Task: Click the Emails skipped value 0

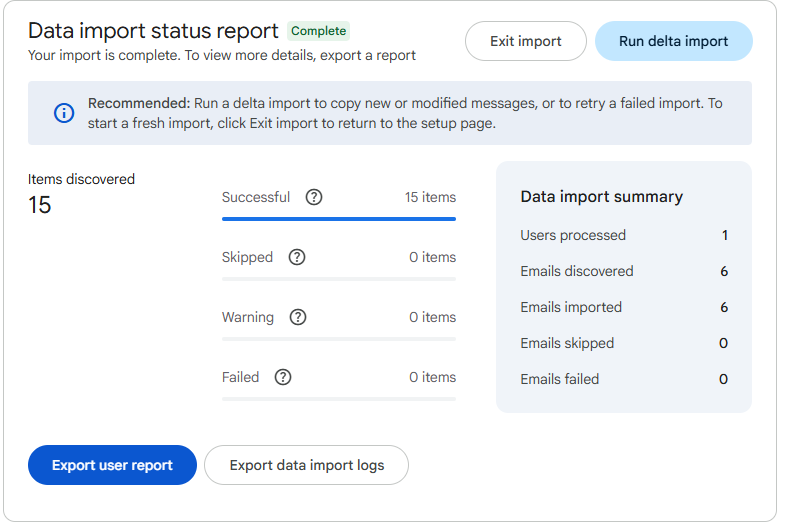Action: tap(724, 343)
